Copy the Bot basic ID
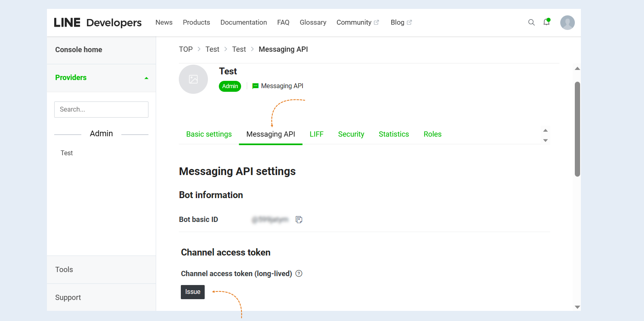 point(299,220)
